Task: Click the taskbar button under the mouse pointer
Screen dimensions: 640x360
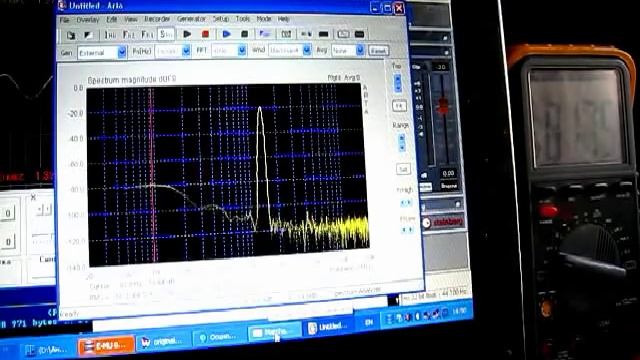Action: tap(274, 332)
